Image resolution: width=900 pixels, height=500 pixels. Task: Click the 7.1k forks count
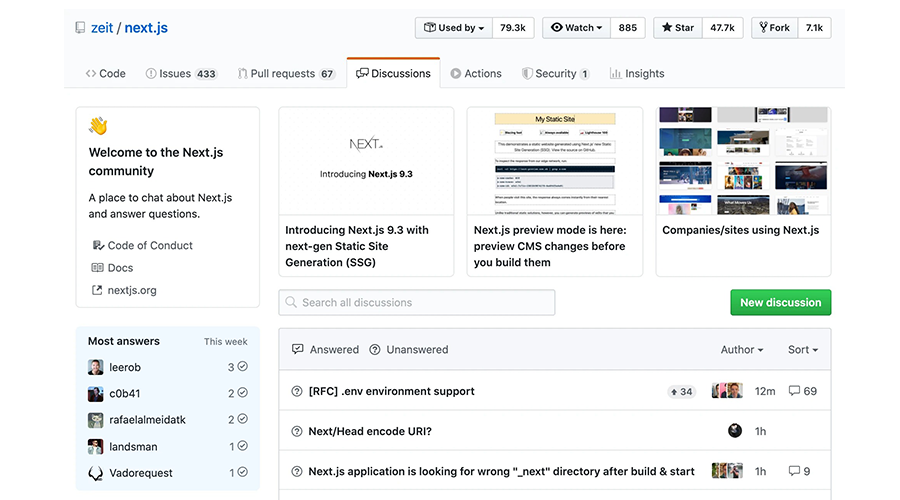[x=814, y=28]
